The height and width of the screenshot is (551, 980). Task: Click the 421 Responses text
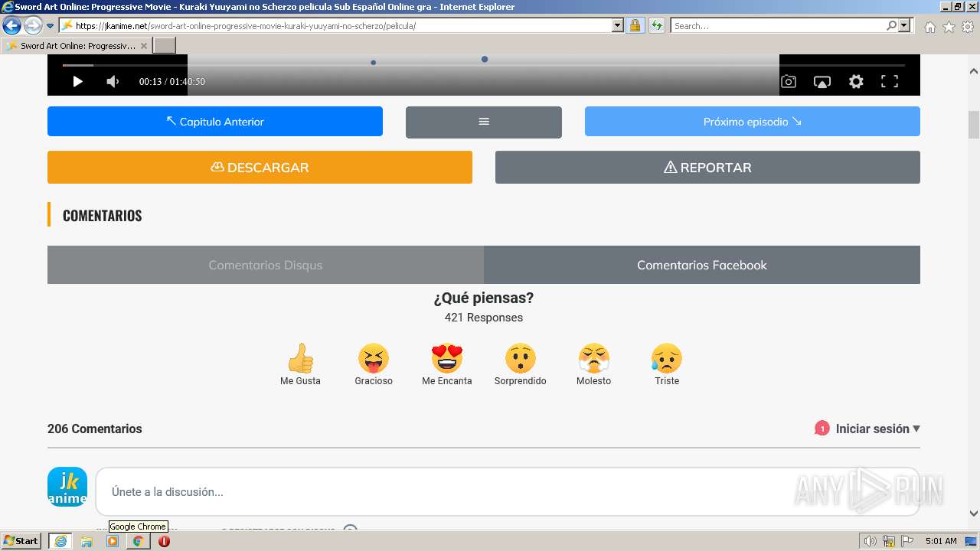(484, 318)
